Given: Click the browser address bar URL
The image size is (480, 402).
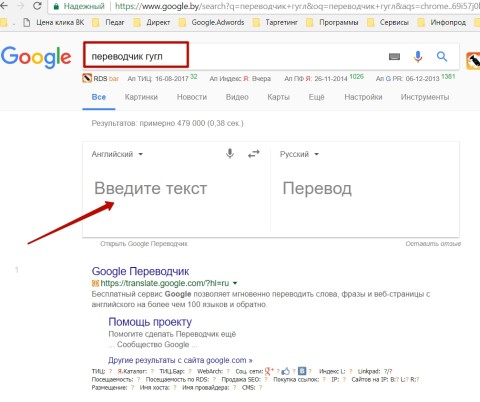Looking at the screenshot, I should click(297, 6).
